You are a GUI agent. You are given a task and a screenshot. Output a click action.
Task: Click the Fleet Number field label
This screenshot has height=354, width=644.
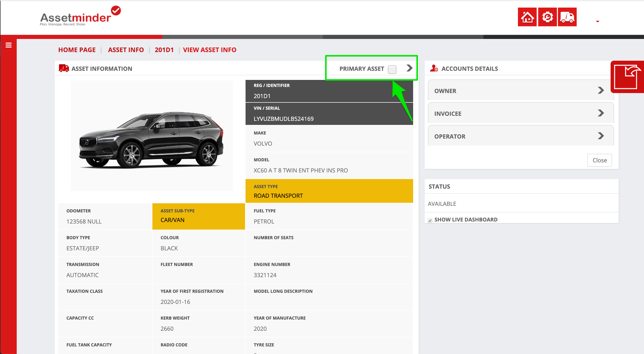click(x=177, y=264)
